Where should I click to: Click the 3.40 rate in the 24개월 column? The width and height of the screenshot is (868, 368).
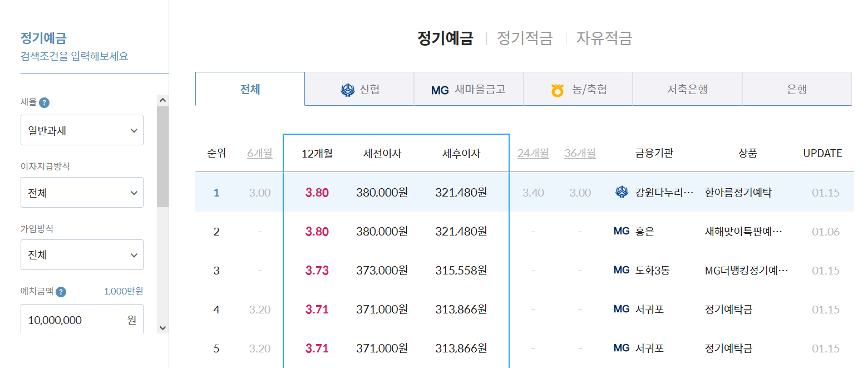tap(533, 193)
